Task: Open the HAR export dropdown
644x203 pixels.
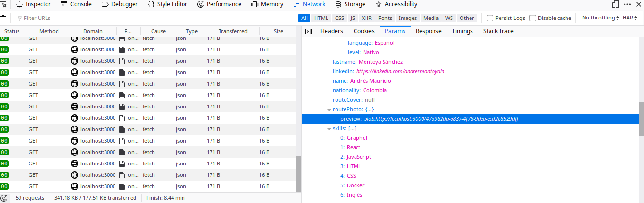Action: point(631,18)
